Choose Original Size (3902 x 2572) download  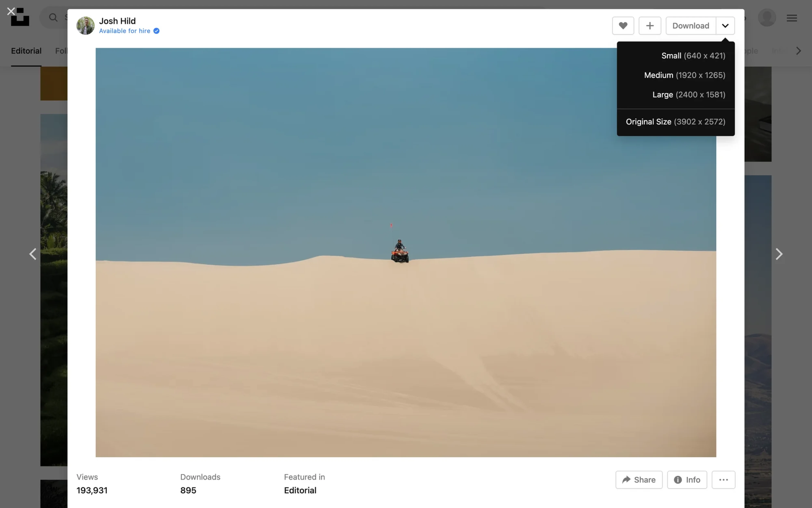pyautogui.click(x=676, y=122)
